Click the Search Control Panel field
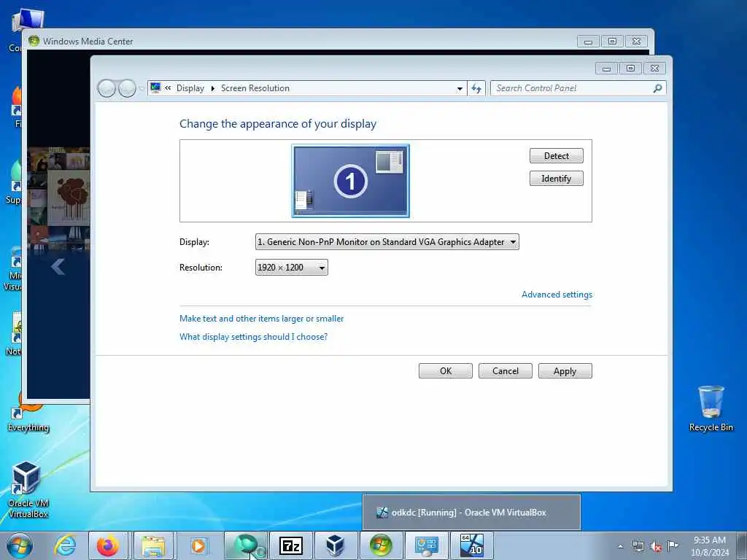The height and width of the screenshot is (560, 747). [x=572, y=88]
